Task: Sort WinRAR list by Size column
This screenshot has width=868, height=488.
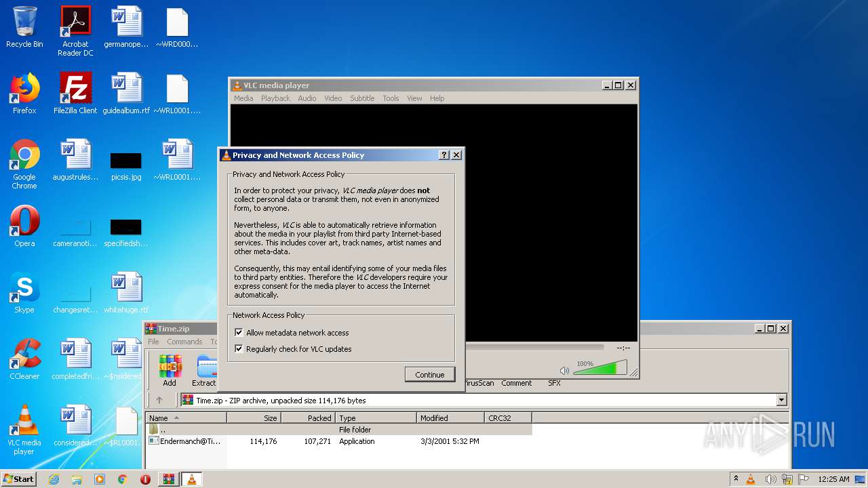Action: click(254, 418)
